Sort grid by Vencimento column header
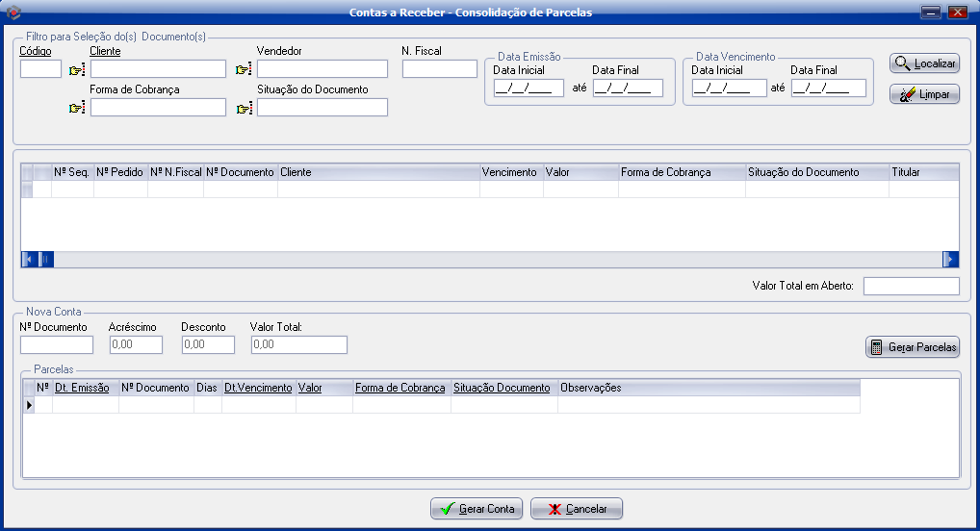Viewport: 980px width, 531px height. pos(510,172)
